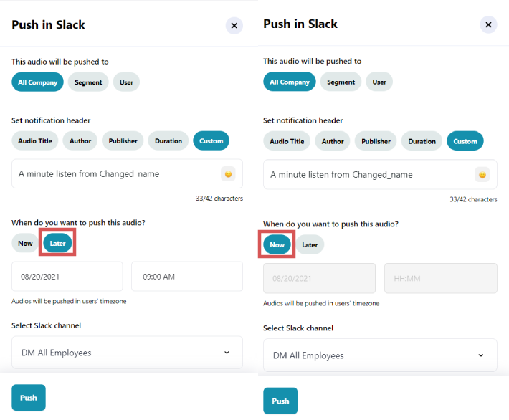Image resolution: width=509 pixels, height=420 pixels.
Task: Open the 09:00 AM time picker
Action: 186,277
